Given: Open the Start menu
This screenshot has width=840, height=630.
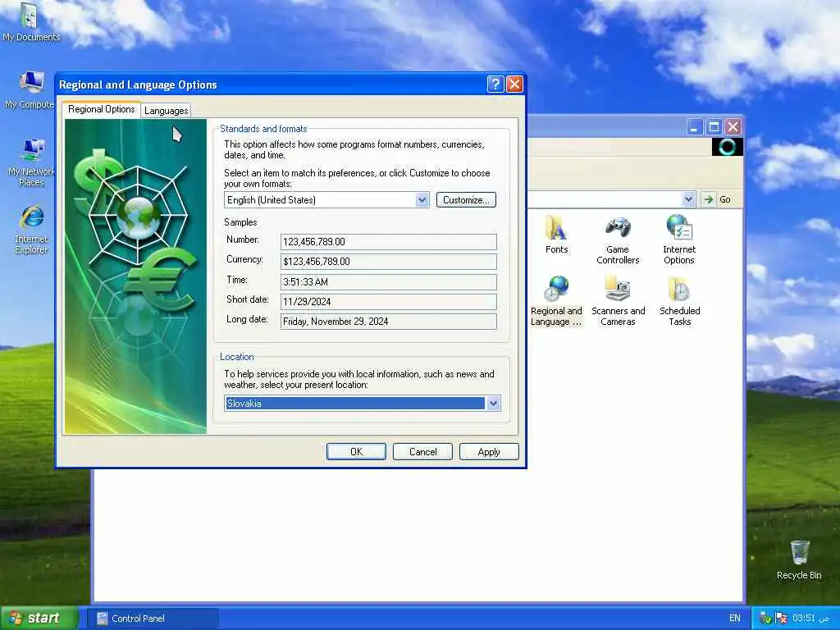Looking at the screenshot, I should [39, 619].
